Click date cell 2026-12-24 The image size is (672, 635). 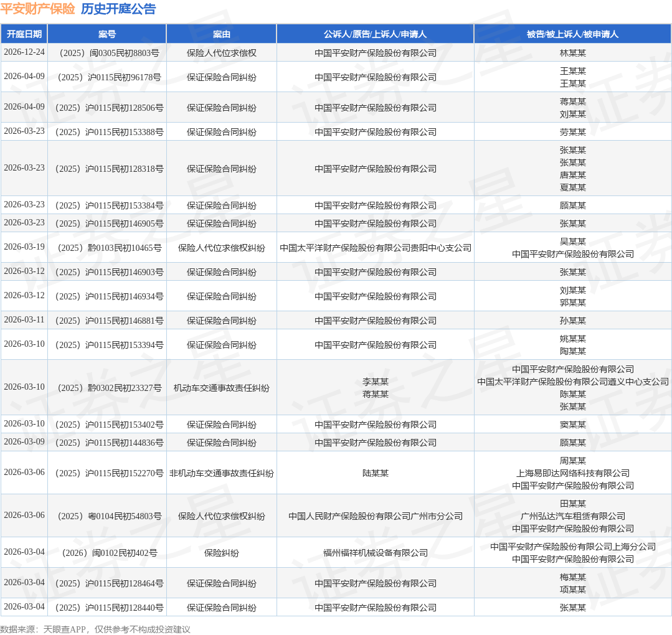[24, 52]
